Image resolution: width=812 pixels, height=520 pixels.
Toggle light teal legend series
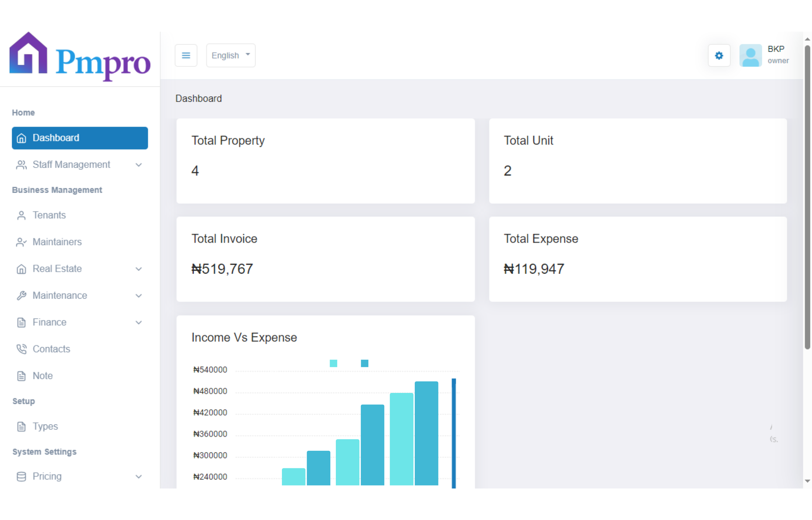333,363
